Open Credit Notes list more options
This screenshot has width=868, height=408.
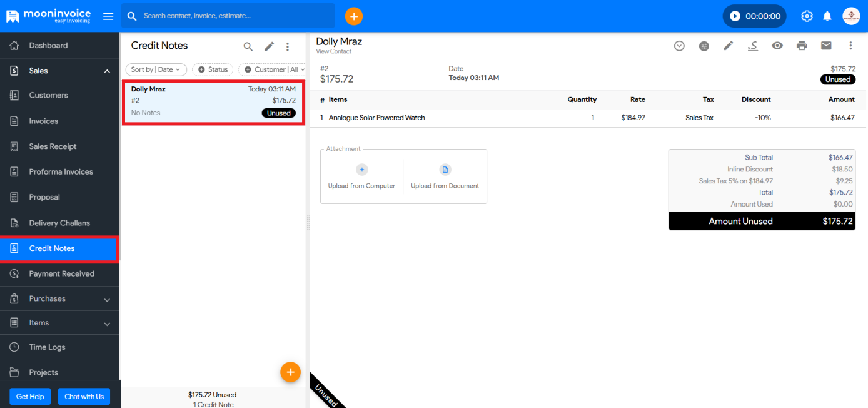point(288,46)
